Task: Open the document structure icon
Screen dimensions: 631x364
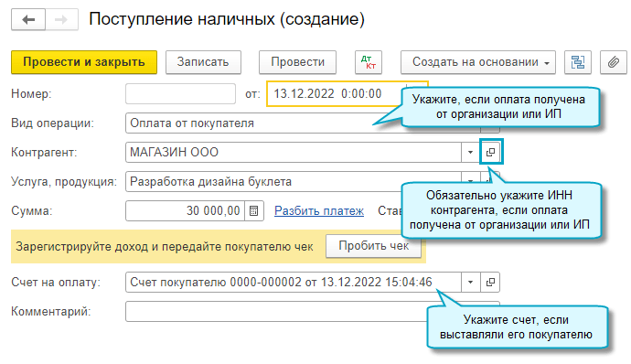Action: point(578,62)
